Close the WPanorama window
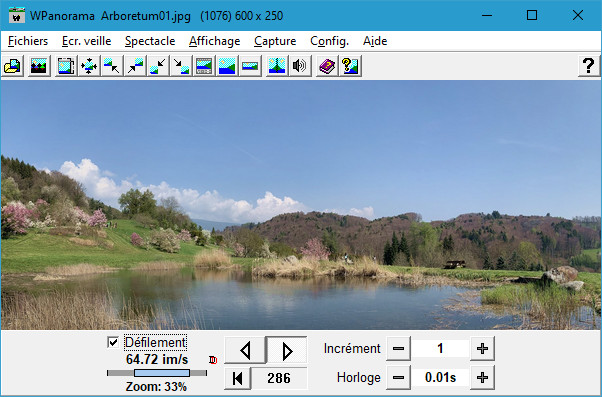 (x=578, y=16)
